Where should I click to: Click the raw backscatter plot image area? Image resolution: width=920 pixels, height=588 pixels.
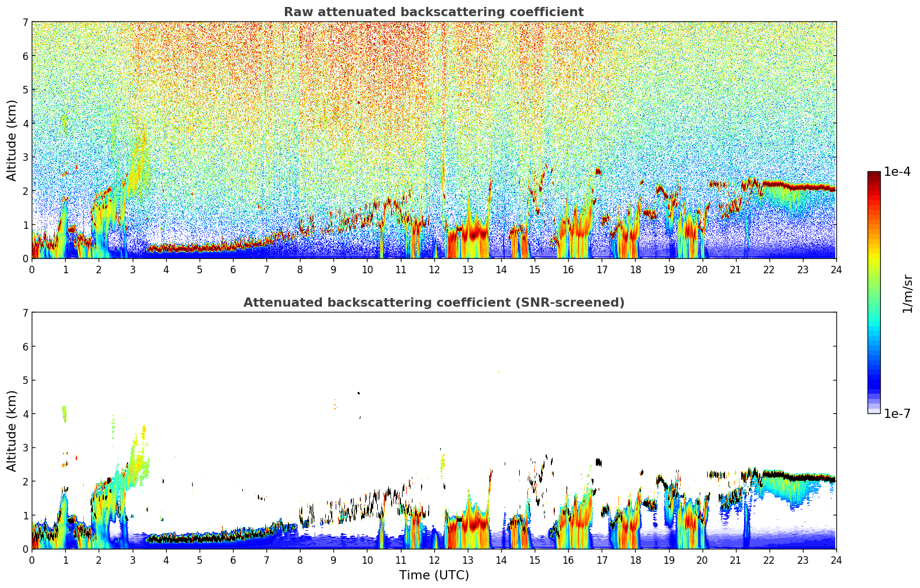[x=434, y=140]
